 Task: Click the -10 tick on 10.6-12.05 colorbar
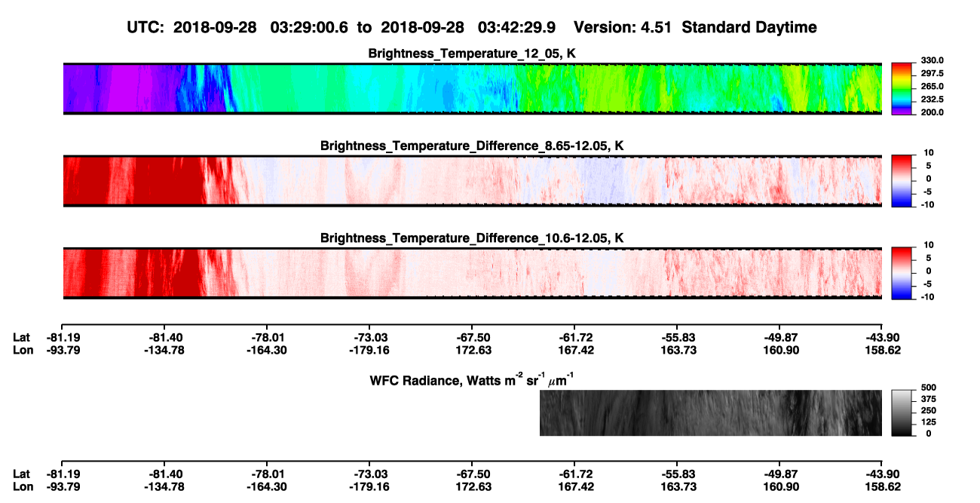click(926, 296)
